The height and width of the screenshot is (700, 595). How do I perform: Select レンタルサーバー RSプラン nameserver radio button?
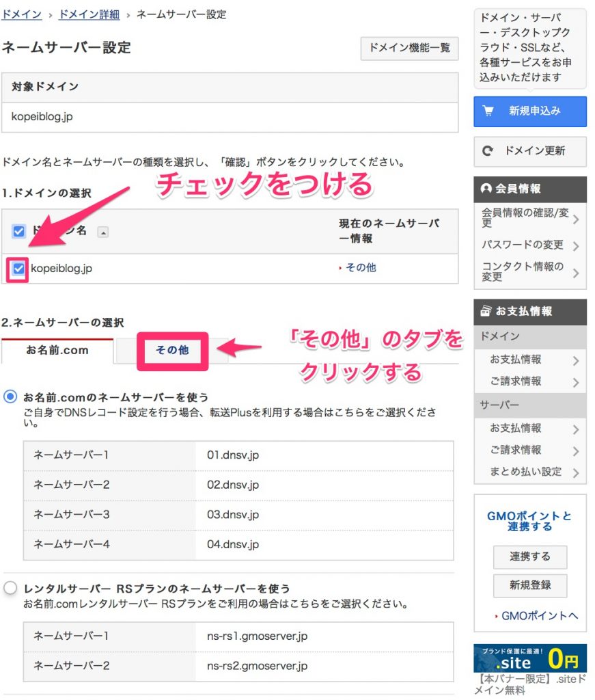coord(11,588)
